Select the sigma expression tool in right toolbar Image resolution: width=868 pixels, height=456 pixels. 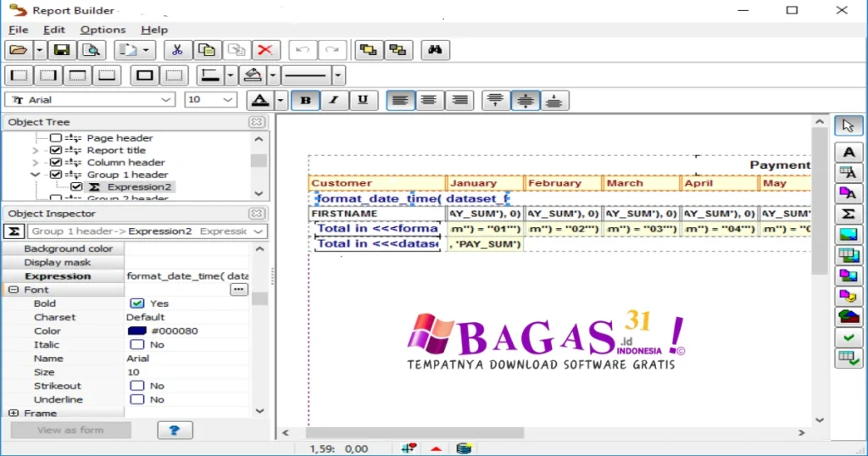point(848,214)
